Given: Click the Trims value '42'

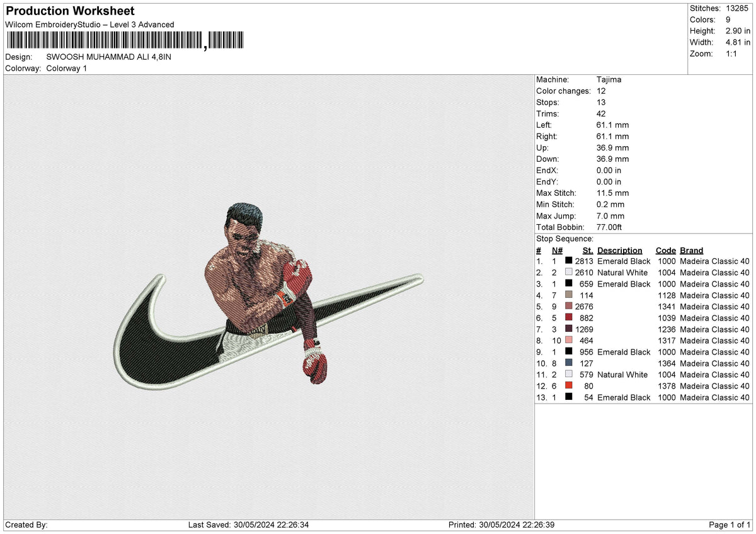Looking at the screenshot, I should (601, 113).
